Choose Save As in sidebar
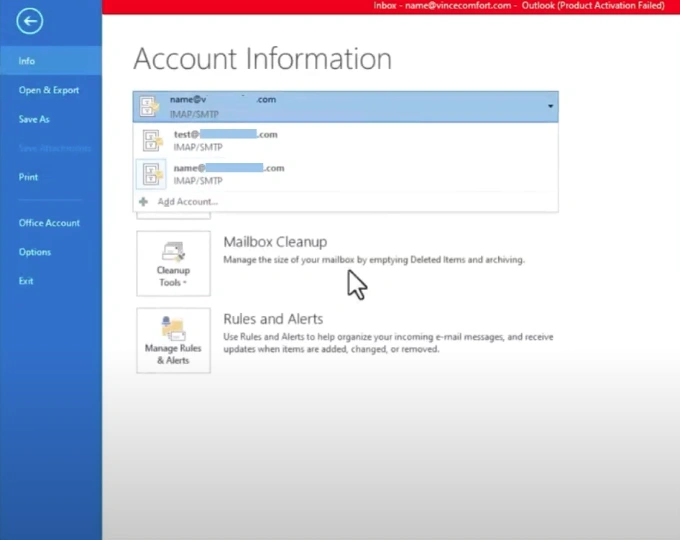Viewport: 680px width, 540px height. pyautogui.click(x=34, y=119)
